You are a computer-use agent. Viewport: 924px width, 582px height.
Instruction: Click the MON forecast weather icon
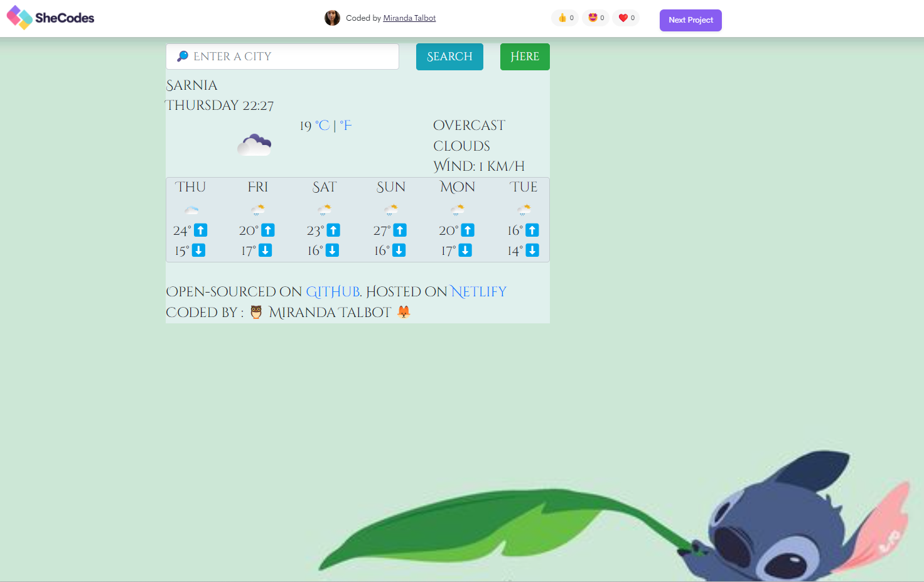point(458,210)
